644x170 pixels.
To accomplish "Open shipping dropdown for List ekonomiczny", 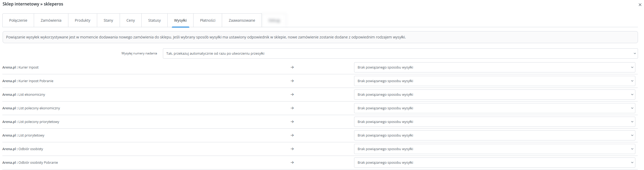I will point(494,95).
